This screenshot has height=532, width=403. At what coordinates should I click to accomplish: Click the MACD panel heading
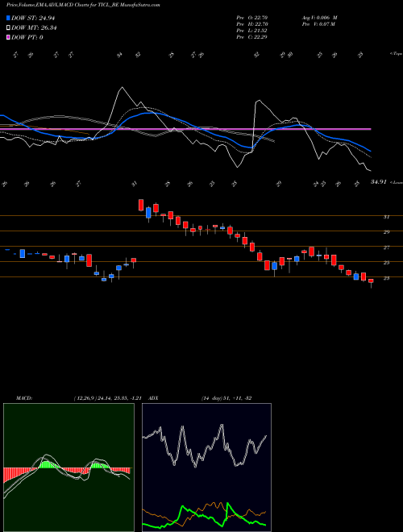click(23, 398)
